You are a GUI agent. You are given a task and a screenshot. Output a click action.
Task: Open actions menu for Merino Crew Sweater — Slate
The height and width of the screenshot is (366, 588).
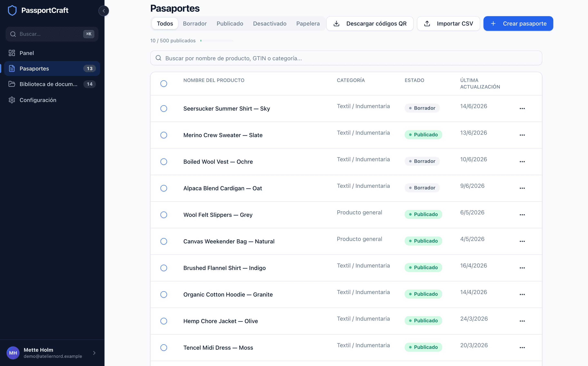pyautogui.click(x=522, y=135)
